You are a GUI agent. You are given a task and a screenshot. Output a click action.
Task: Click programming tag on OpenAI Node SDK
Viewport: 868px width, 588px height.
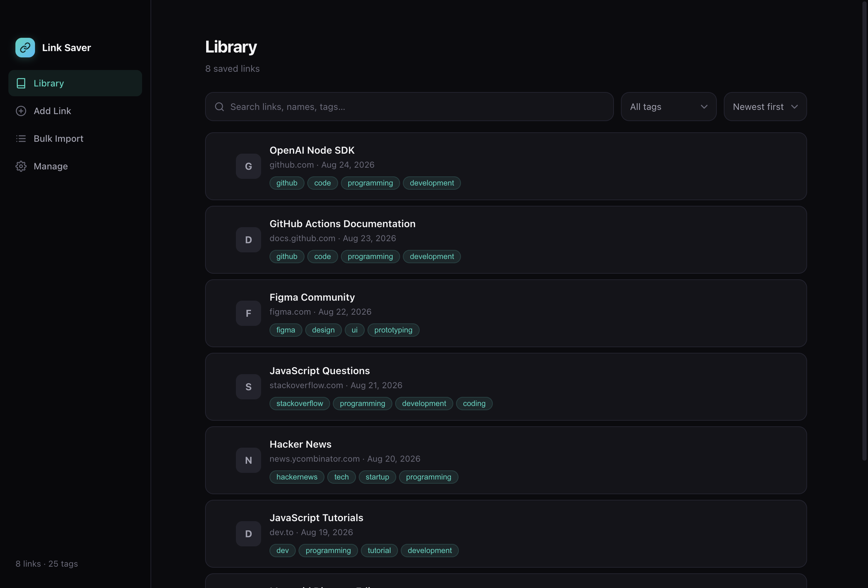(x=370, y=183)
